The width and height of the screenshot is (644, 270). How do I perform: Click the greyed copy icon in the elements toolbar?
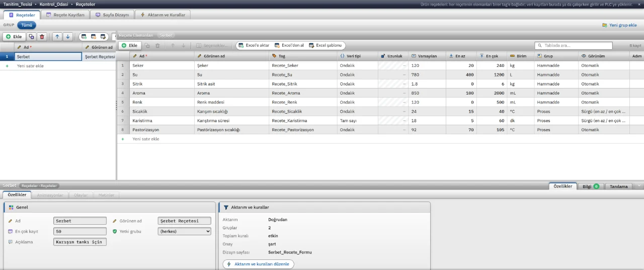[147, 45]
